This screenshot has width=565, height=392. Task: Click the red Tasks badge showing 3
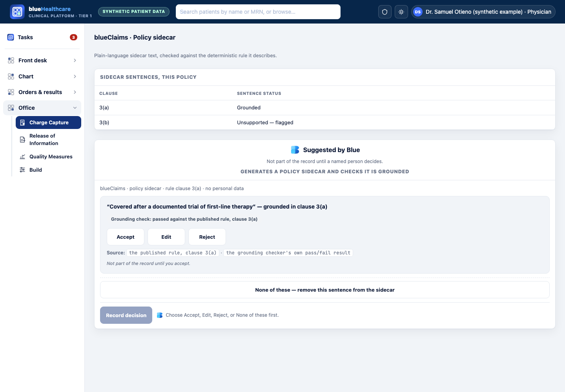point(73,37)
